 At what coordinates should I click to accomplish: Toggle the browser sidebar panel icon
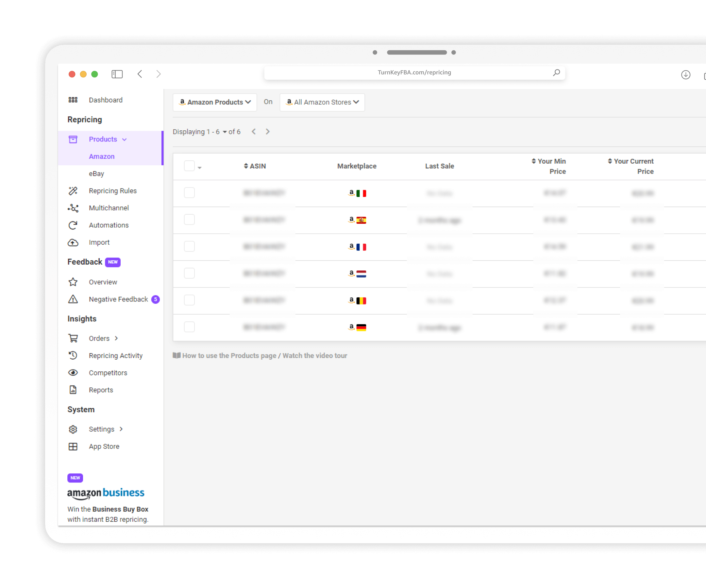[117, 74]
